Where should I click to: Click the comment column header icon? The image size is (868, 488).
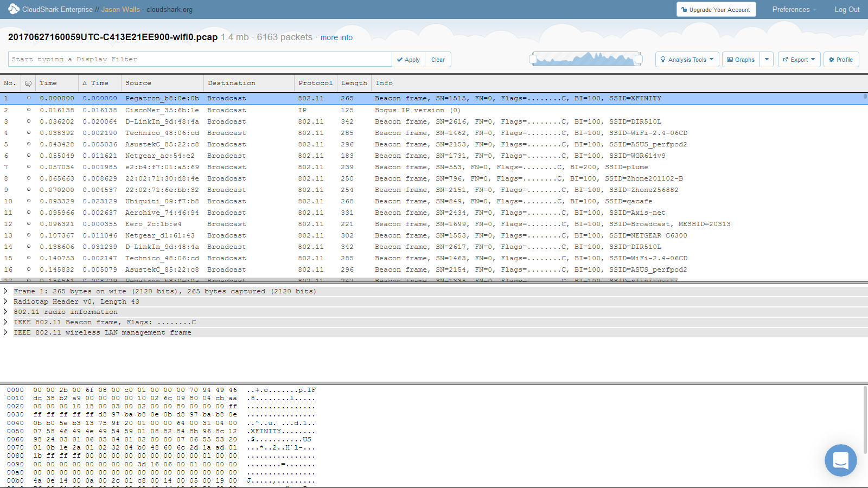[28, 84]
